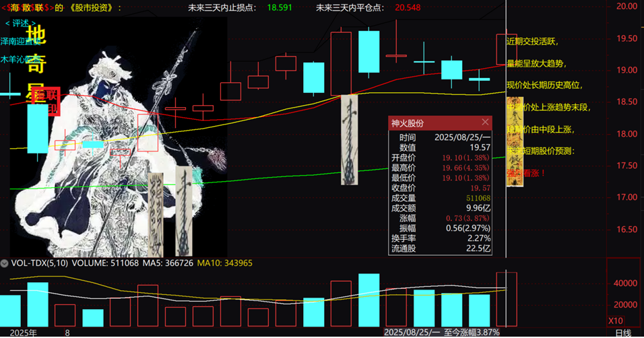
Task: Click the 18.00 price axis label
Action: coord(626,133)
